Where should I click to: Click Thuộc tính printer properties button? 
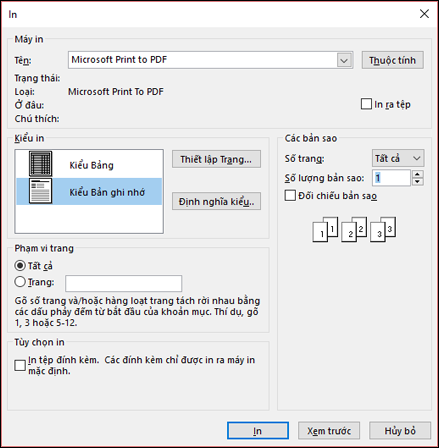[x=392, y=60]
